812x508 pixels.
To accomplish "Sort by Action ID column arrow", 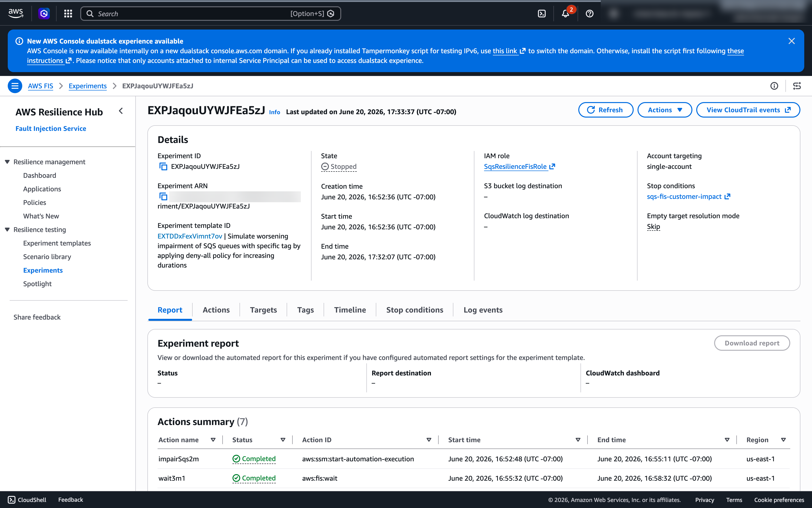I will coord(429,440).
